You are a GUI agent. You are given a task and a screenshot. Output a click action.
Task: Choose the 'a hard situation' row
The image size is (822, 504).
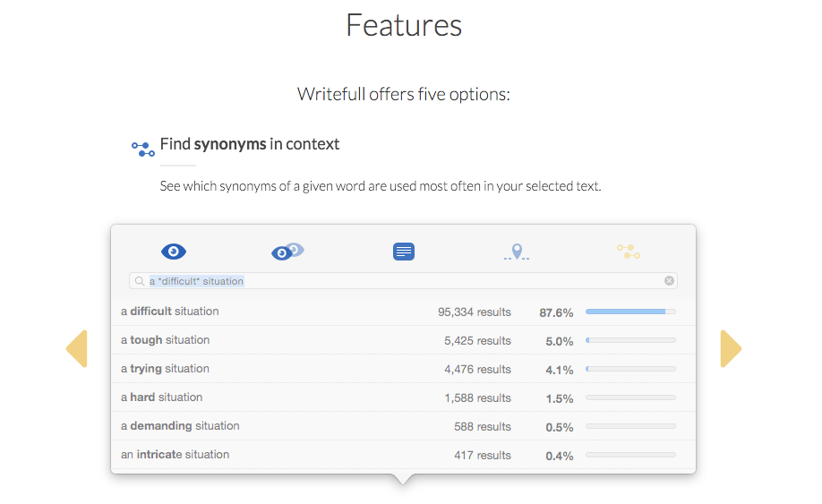point(403,397)
